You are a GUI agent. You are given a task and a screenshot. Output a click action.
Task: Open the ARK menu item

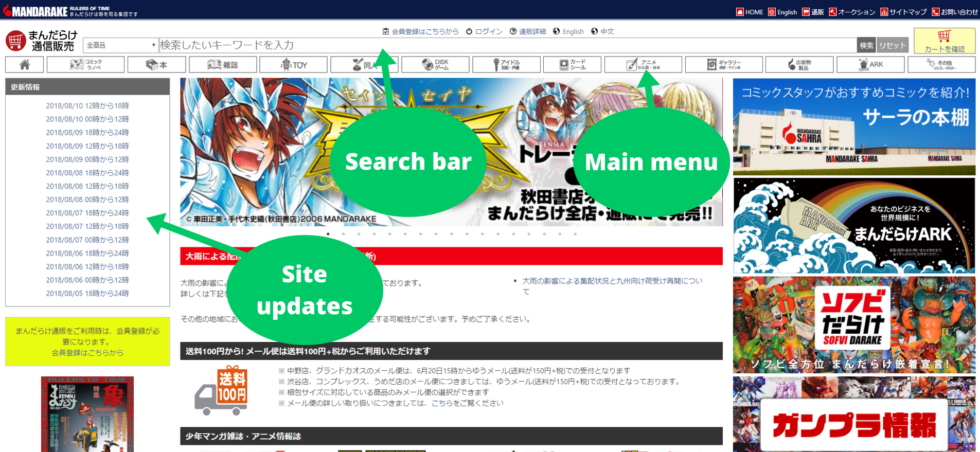[x=870, y=65]
